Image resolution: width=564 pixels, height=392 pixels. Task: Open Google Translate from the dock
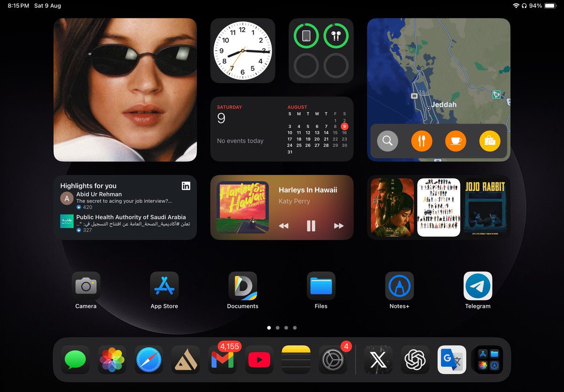pyautogui.click(x=452, y=360)
